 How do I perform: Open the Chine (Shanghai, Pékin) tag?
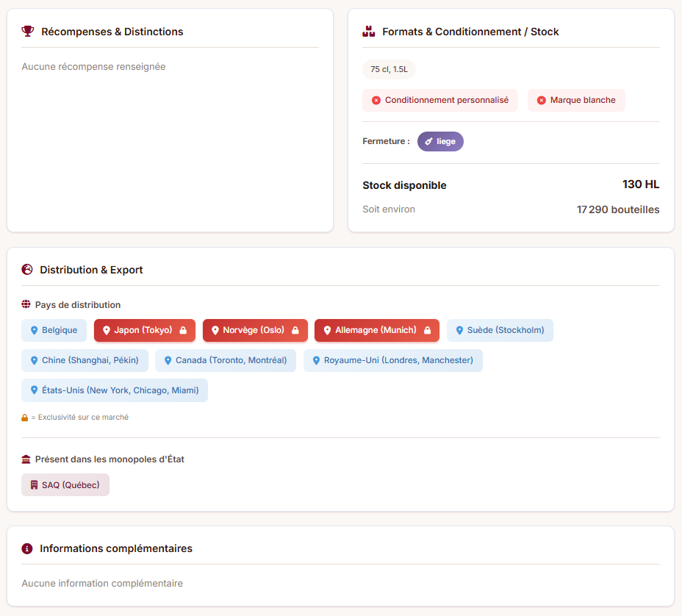(x=85, y=360)
